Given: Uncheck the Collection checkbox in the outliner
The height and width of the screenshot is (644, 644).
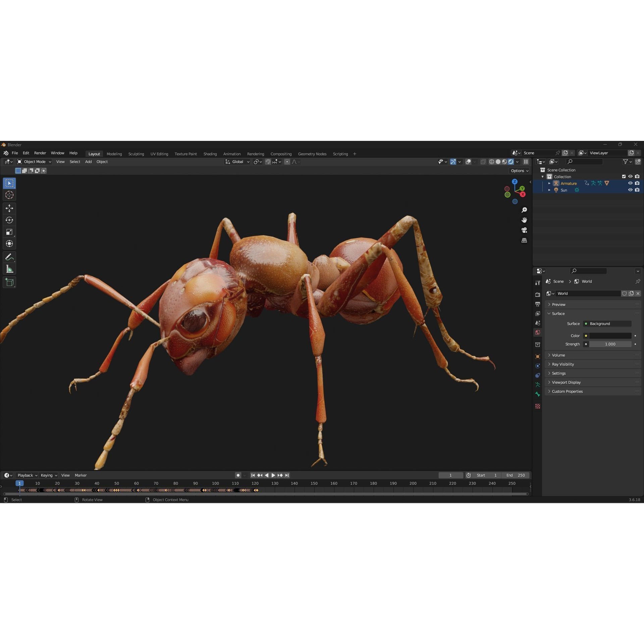Looking at the screenshot, I should (x=624, y=176).
